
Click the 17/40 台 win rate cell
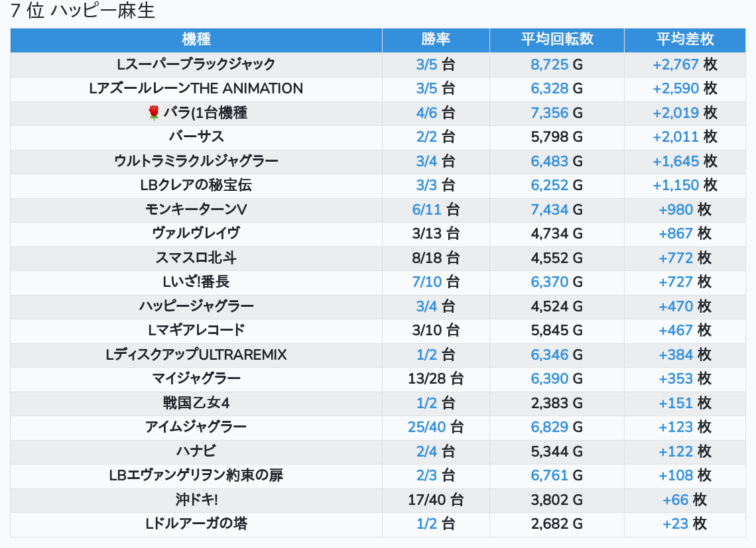pyautogui.click(x=436, y=500)
